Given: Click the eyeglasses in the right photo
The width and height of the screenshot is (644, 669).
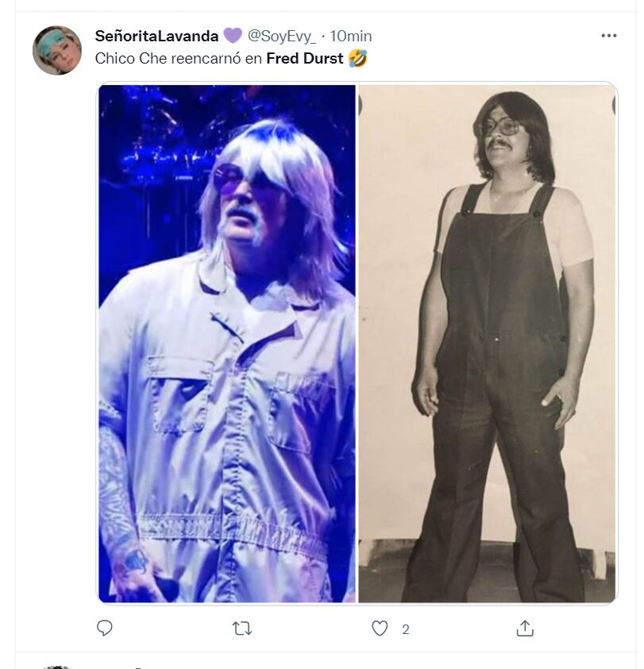Looking at the screenshot, I should [x=499, y=127].
